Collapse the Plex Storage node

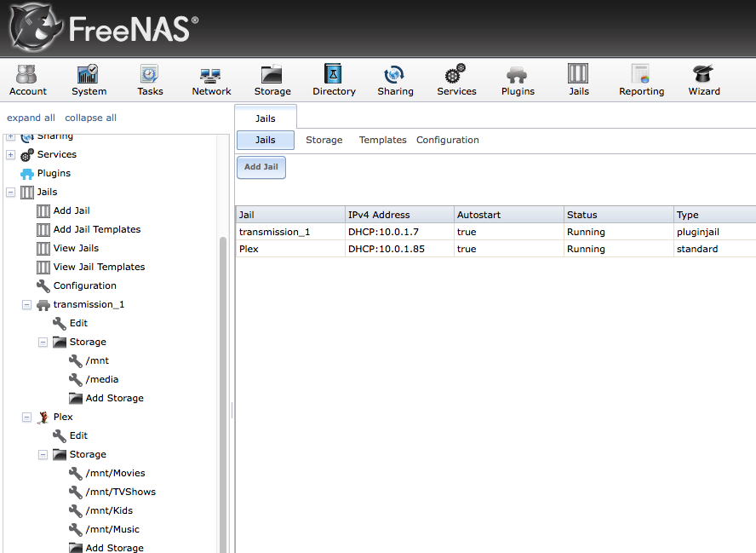pyautogui.click(x=43, y=455)
